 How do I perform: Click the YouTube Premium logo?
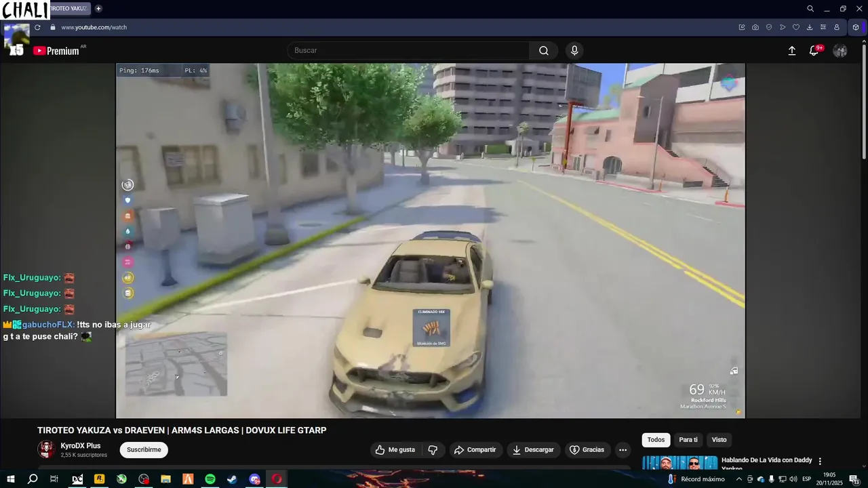point(56,51)
